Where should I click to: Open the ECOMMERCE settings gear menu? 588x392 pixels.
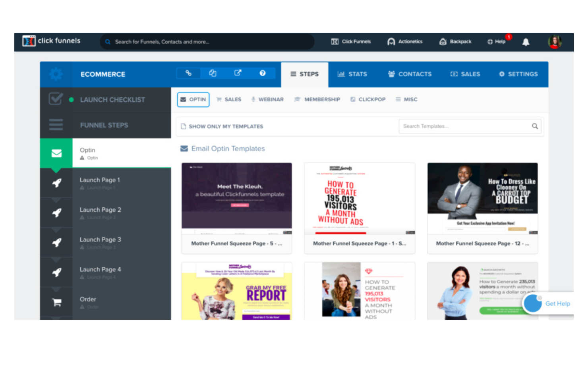(56, 74)
